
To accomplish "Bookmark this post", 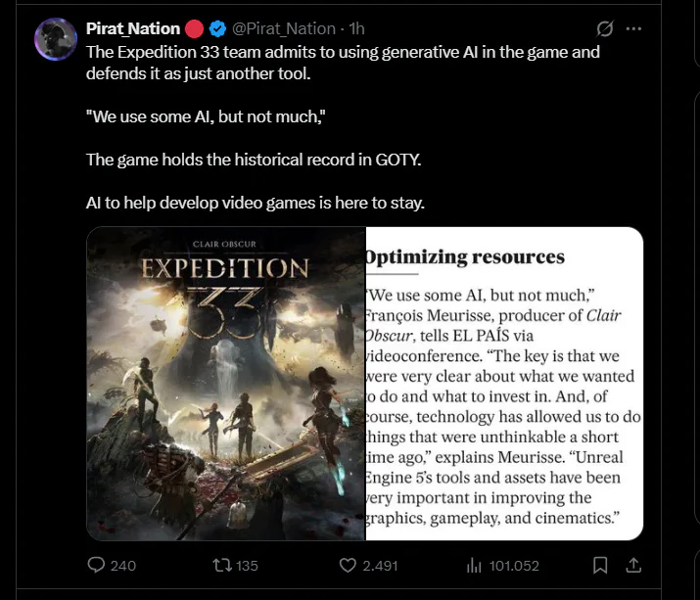I will click(600, 565).
